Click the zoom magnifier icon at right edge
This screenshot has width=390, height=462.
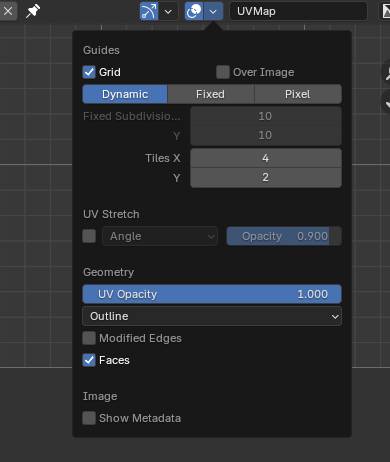click(387, 73)
